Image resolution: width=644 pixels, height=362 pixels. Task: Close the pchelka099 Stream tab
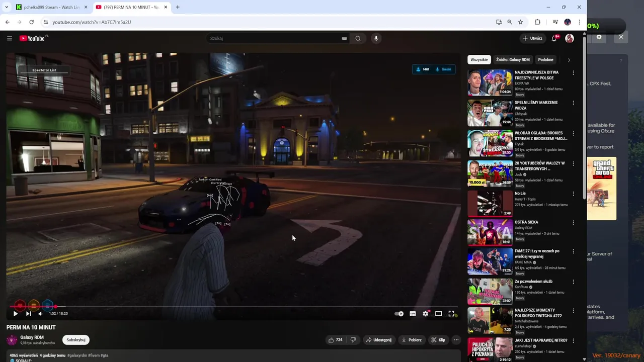pyautogui.click(x=86, y=7)
